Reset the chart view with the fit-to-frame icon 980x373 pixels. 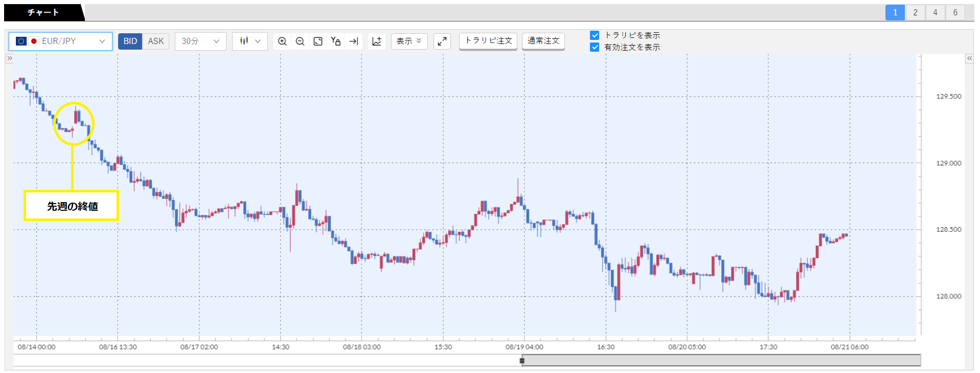(318, 41)
